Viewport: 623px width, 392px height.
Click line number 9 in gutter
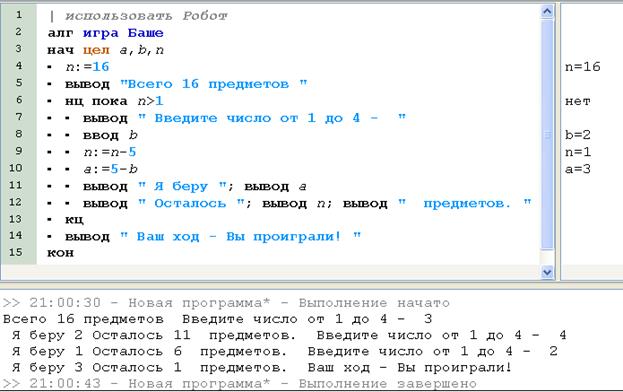pyautogui.click(x=19, y=151)
